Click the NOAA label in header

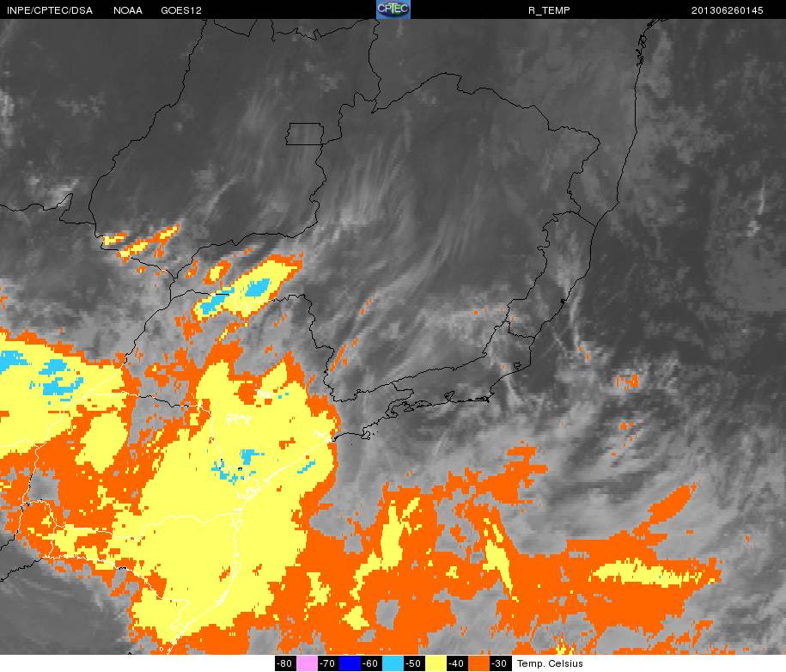(128, 10)
